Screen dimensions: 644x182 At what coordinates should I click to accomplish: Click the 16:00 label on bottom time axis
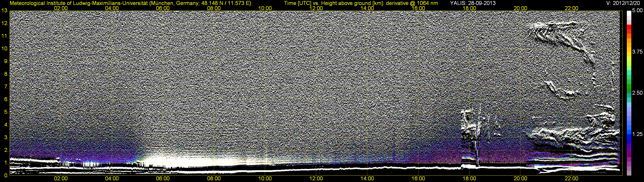click(x=418, y=179)
